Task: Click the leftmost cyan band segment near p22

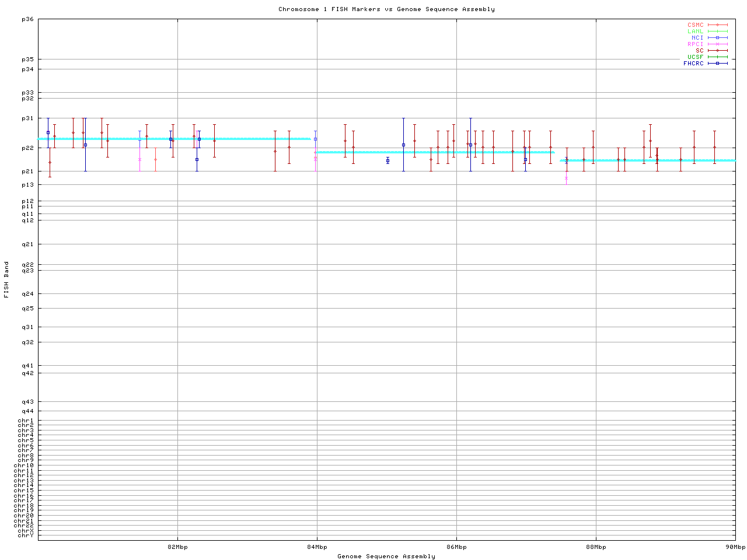Action: 174,139
